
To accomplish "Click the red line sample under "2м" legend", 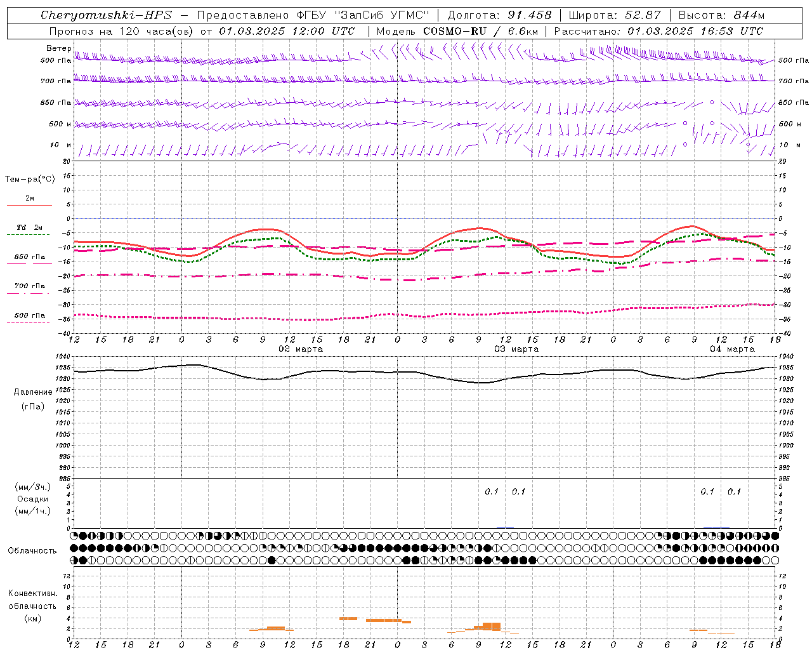I will point(29,205).
